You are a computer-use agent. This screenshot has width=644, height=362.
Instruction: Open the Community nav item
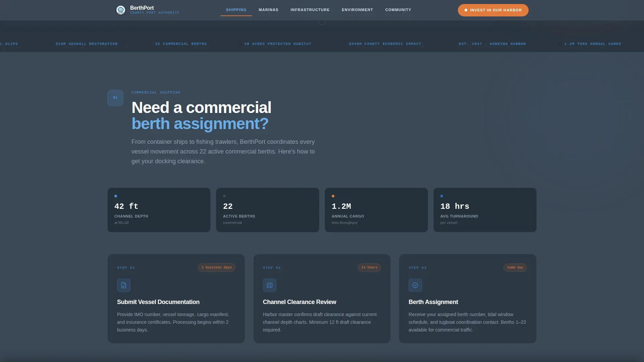[x=398, y=10]
